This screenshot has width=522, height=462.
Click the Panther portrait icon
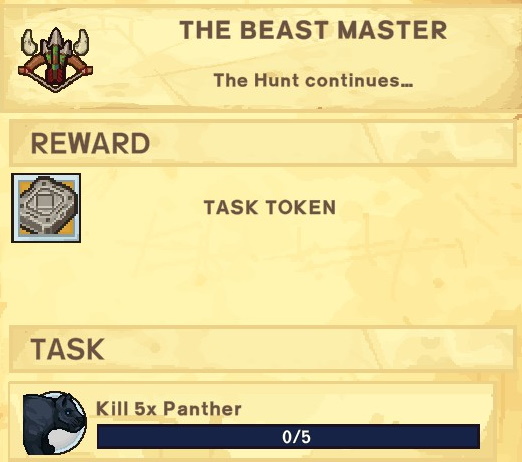[x=55, y=423]
